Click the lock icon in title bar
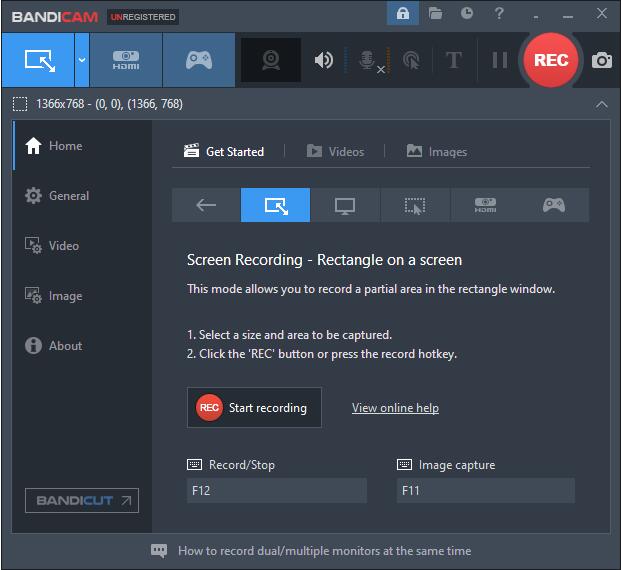The height and width of the screenshot is (570, 622). [x=403, y=13]
